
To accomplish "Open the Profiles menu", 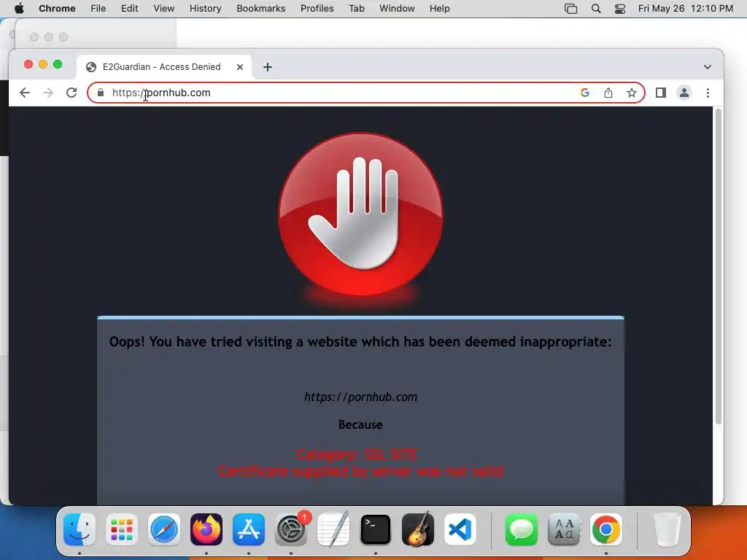I will coord(317,9).
